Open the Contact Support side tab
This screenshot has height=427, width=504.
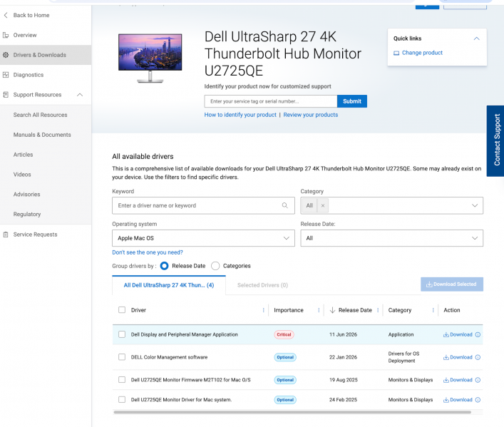495,141
